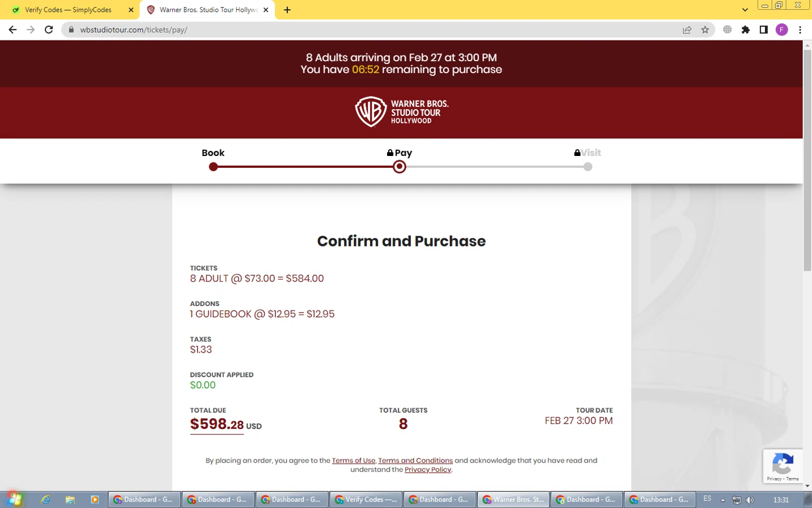Viewport: 812px width, 508px height.
Task: Click the page vertical scrollbar thumb
Action: click(807, 161)
